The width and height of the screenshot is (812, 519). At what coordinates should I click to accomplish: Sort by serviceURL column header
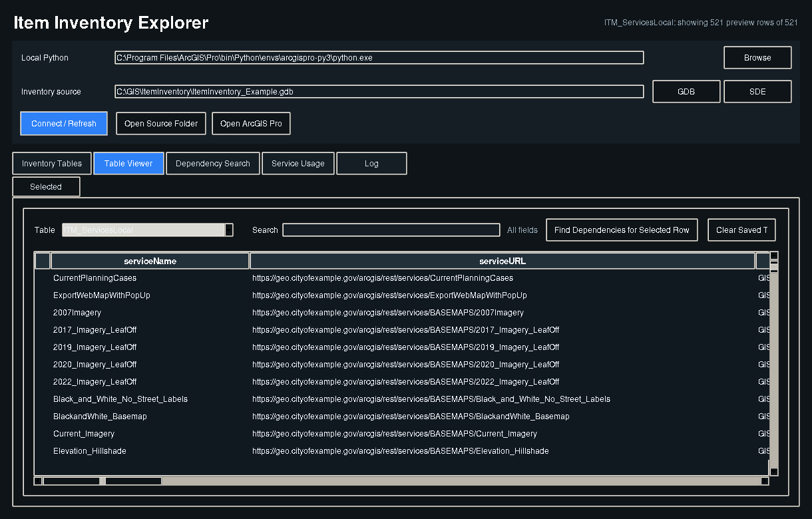click(503, 261)
